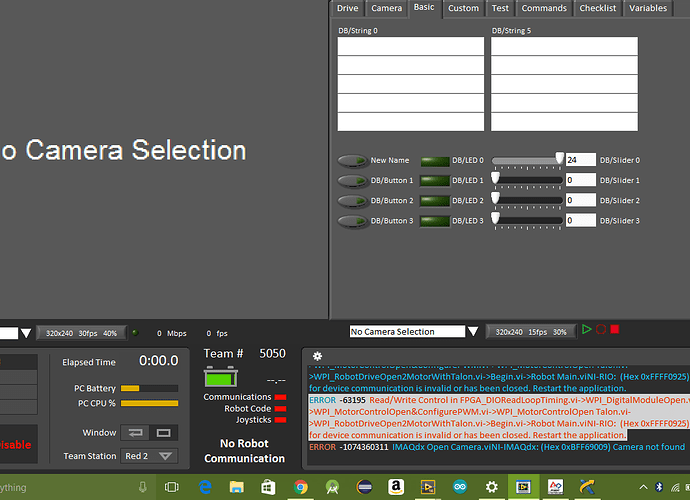Open Windows Store from taskbar
The width and height of the screenshot is (690, 500).
268,487
